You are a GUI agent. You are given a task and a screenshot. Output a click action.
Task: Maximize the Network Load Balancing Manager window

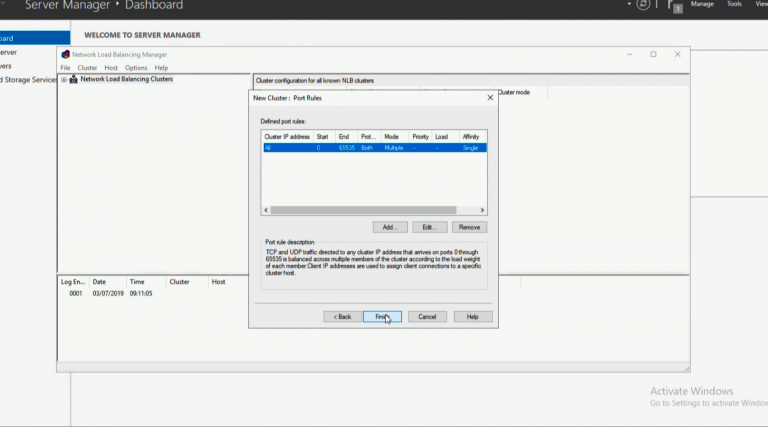(x=653, y=54)
